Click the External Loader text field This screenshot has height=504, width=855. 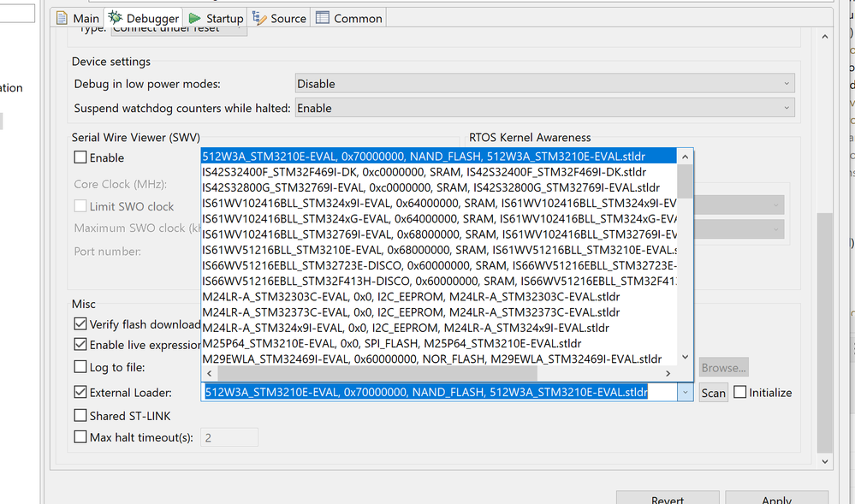(440, 392)
